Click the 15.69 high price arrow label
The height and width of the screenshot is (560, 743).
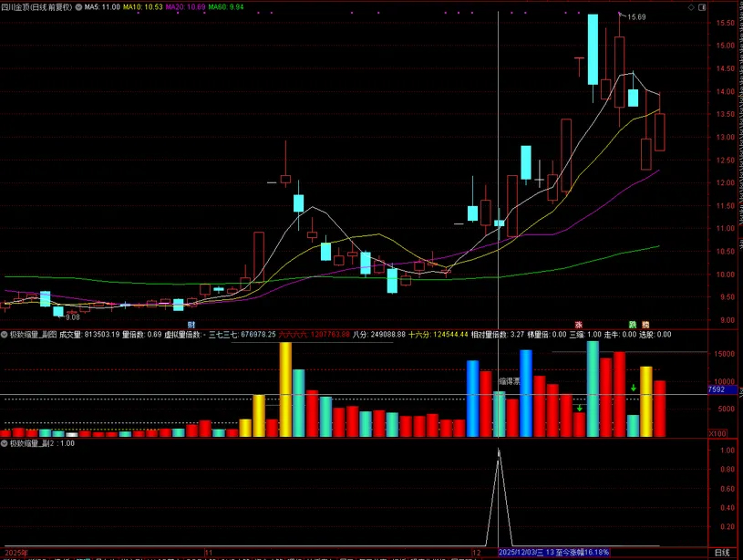635,17
